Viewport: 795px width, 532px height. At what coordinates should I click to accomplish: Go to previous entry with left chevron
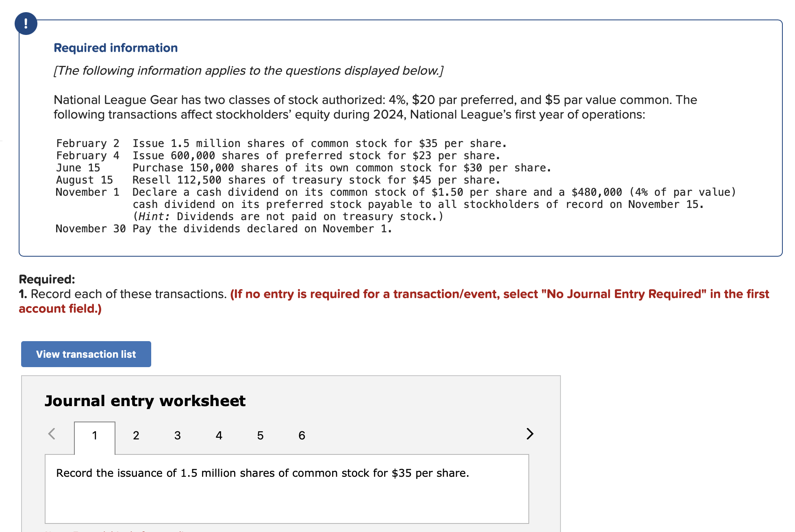(52, 434)
